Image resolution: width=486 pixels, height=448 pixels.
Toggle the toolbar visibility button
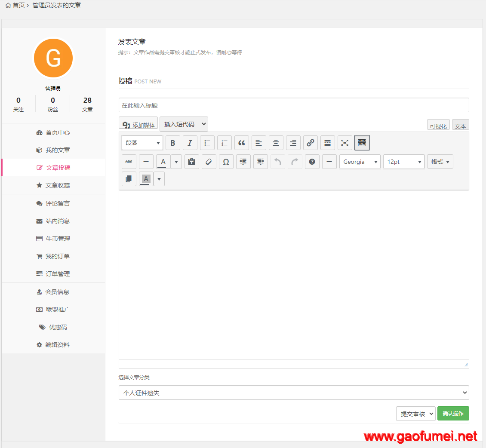pyautogui.click(x=362, y=143)
